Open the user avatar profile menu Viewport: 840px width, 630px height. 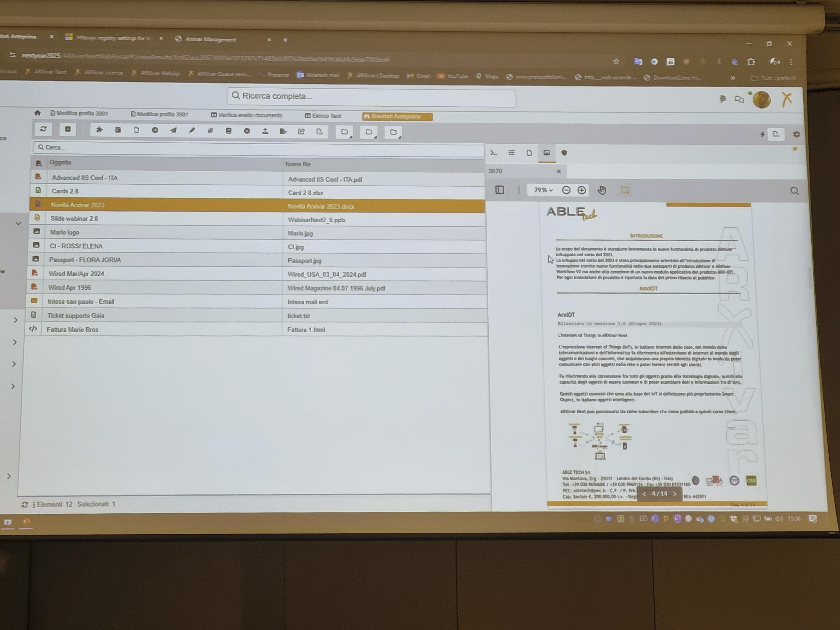click(x=762, y=100)
